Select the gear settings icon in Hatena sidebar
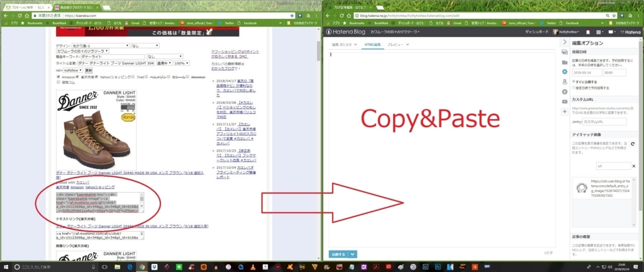 coord(565,72)
